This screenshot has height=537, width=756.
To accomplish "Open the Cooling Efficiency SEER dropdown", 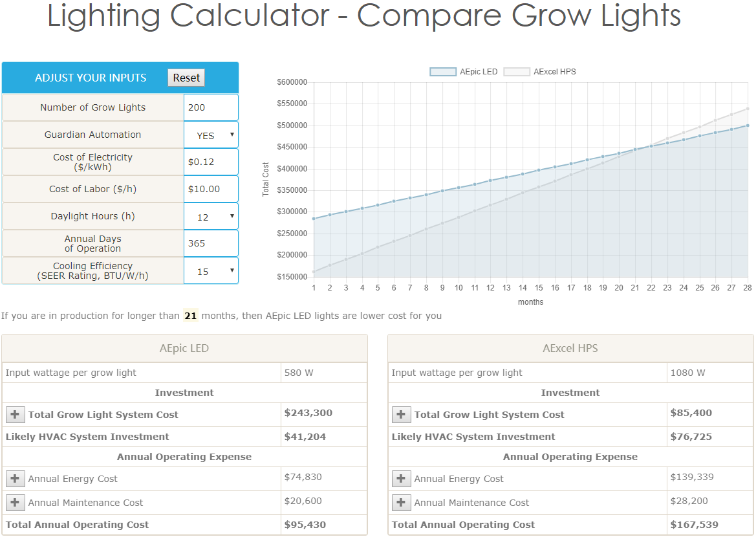I will point(211,271).
